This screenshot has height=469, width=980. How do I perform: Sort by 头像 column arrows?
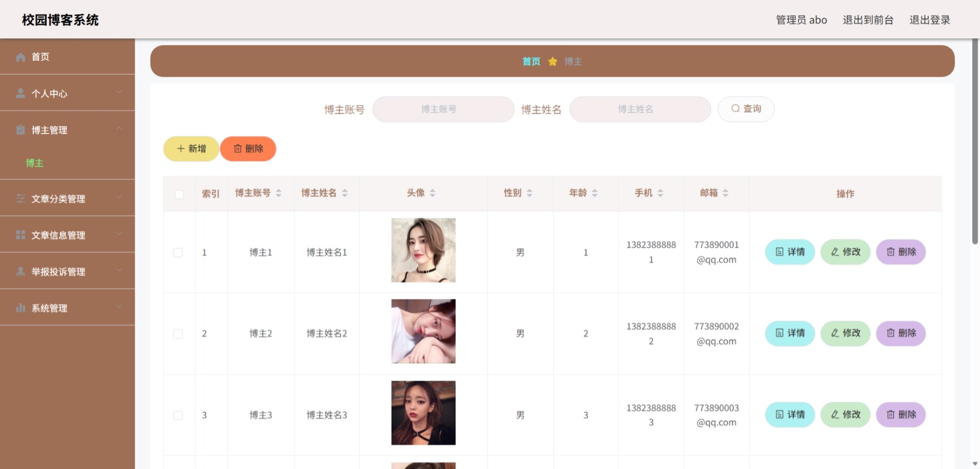click(x=432, y=193)
